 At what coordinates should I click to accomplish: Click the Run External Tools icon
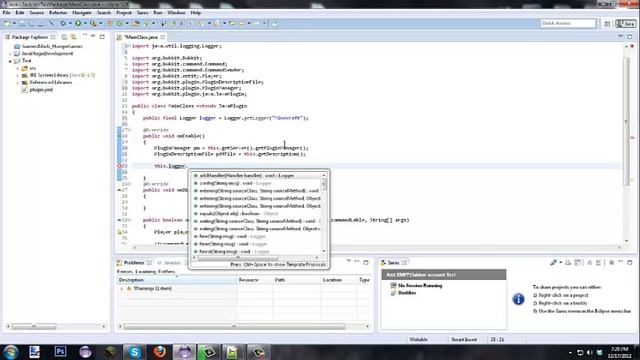point(93,24)
